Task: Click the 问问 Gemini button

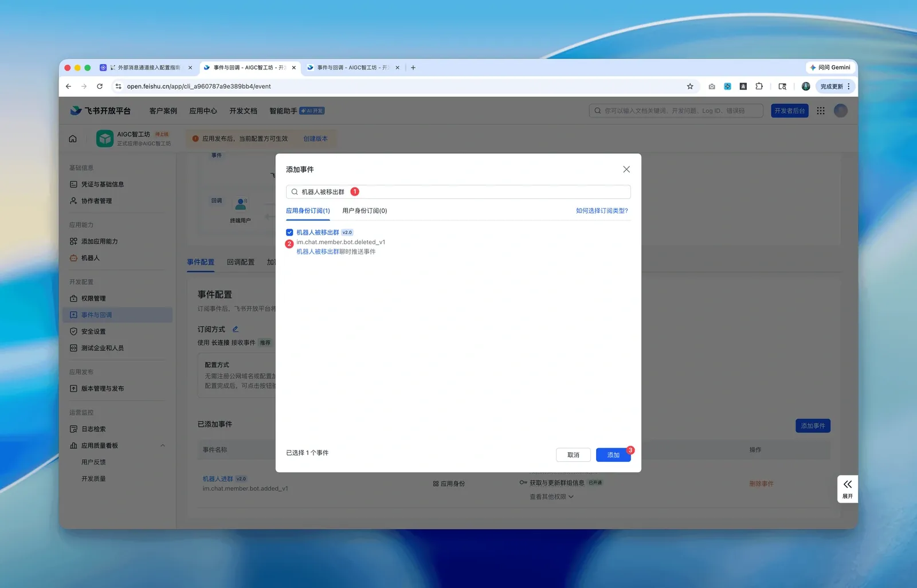Action: pos(830,68)
